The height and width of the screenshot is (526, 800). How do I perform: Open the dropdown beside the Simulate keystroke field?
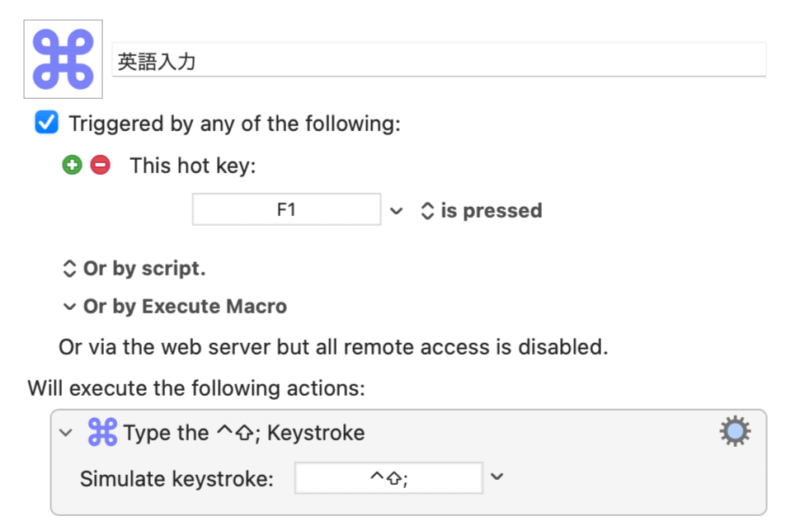497,477
